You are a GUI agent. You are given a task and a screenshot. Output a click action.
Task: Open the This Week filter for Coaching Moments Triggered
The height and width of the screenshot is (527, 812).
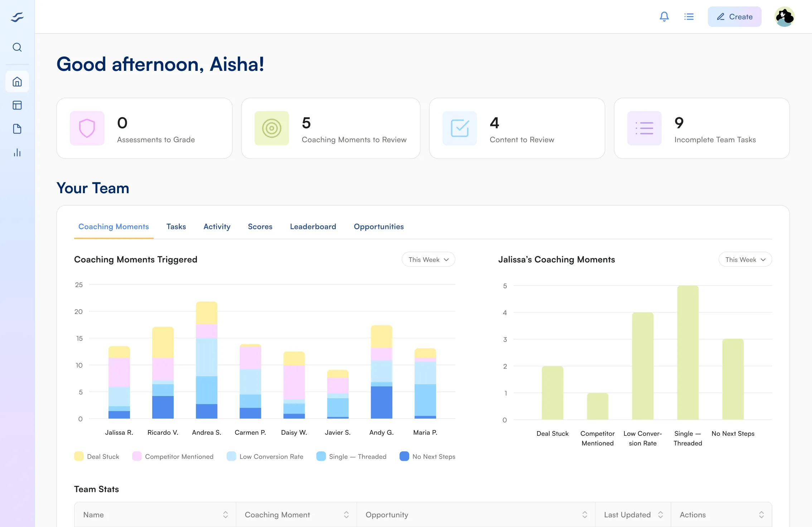click(x=428, y=259)
